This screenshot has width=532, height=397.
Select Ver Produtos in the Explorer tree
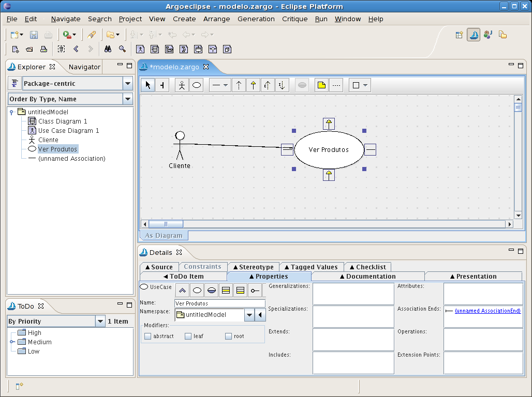[x=57, y=149]
